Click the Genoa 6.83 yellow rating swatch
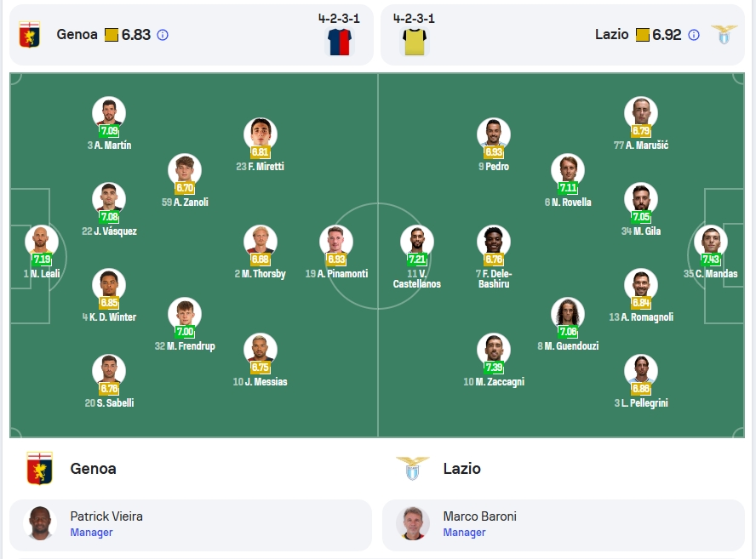The image size is (756, 559). [x=112, y=35]
